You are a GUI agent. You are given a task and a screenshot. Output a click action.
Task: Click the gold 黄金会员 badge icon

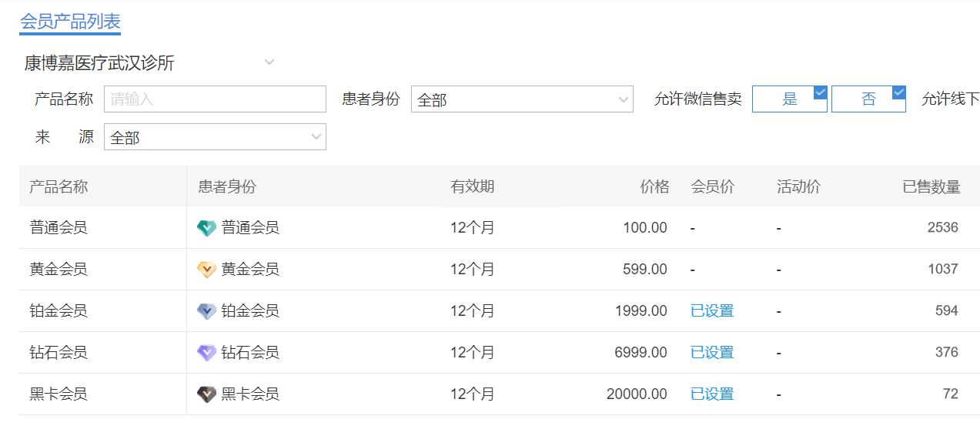(x=206, y=270)
